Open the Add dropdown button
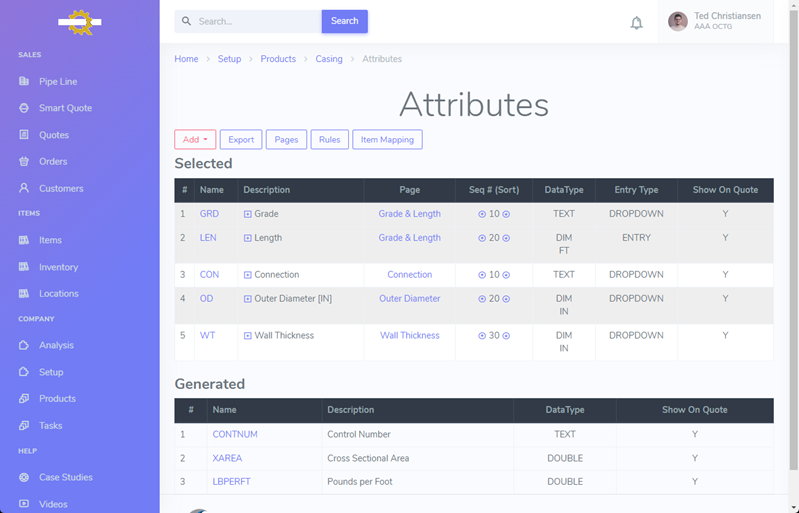Viewport: 799px width, 513px height. (x=195, y=140)
